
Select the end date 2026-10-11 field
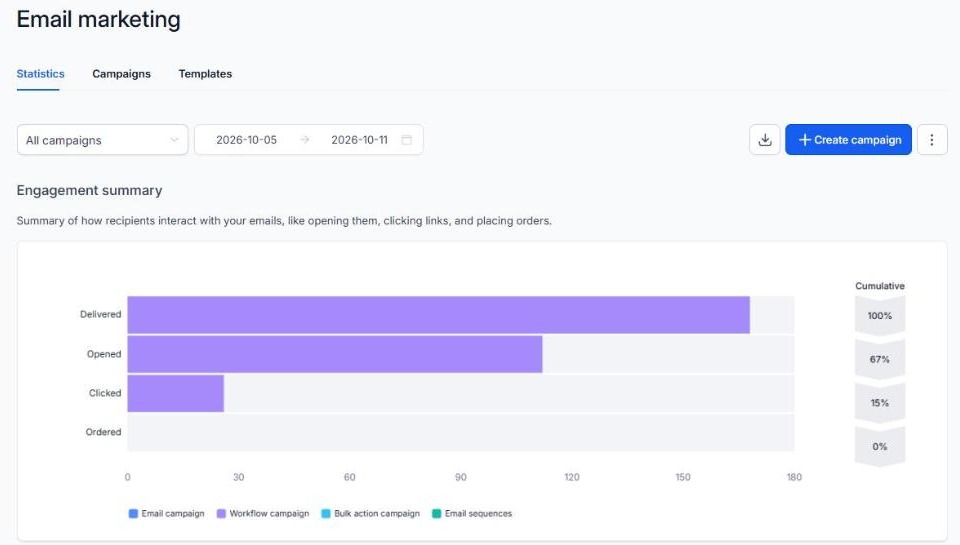coord(359,140)
